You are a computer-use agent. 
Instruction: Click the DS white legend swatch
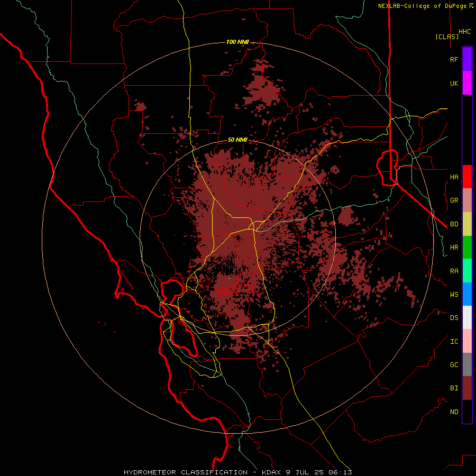pyautogui.click(x=467, y=317)
